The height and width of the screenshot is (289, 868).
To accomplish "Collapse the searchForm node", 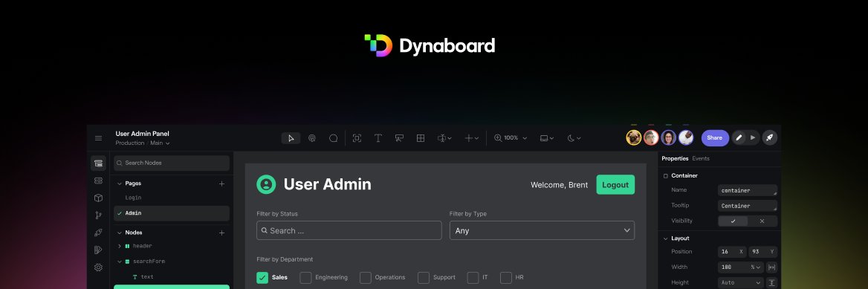I will point(119,262).
